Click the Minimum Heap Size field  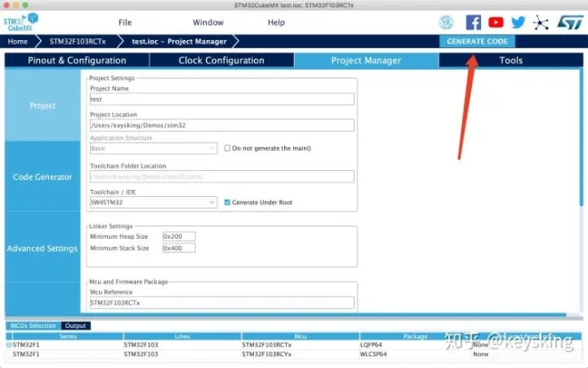[179, 236]
